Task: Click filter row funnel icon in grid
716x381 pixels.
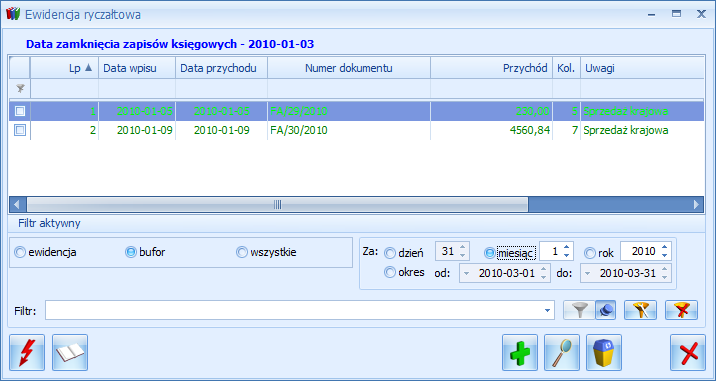Action: [x=20, y=89]
